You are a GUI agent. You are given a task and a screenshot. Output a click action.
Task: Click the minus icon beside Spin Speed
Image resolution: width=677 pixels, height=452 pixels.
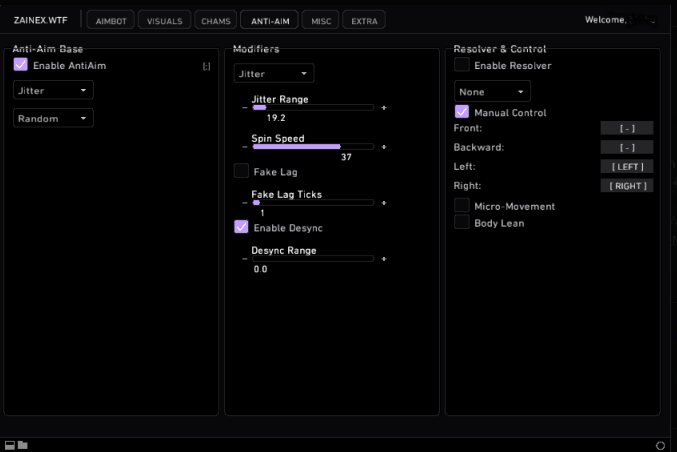(244, 146)
